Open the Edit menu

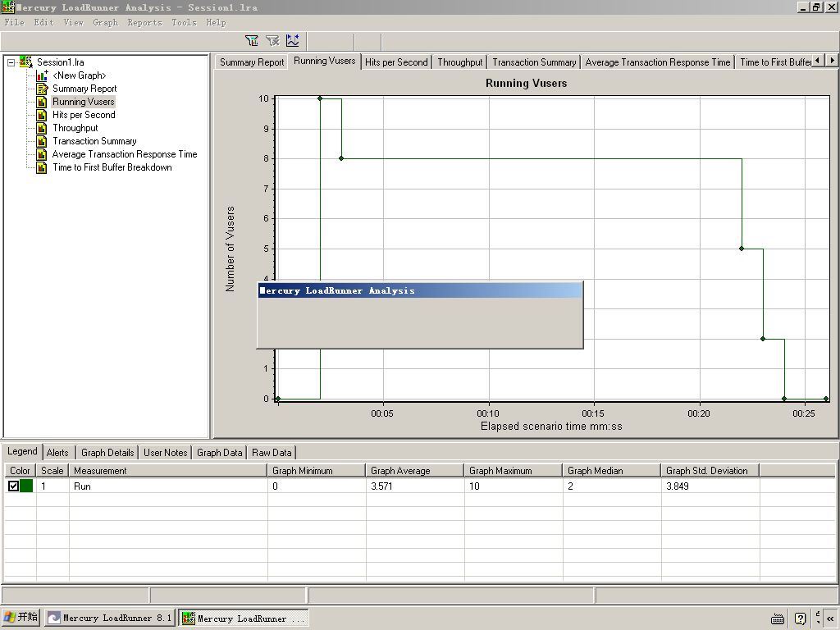[x=44, y=22]
